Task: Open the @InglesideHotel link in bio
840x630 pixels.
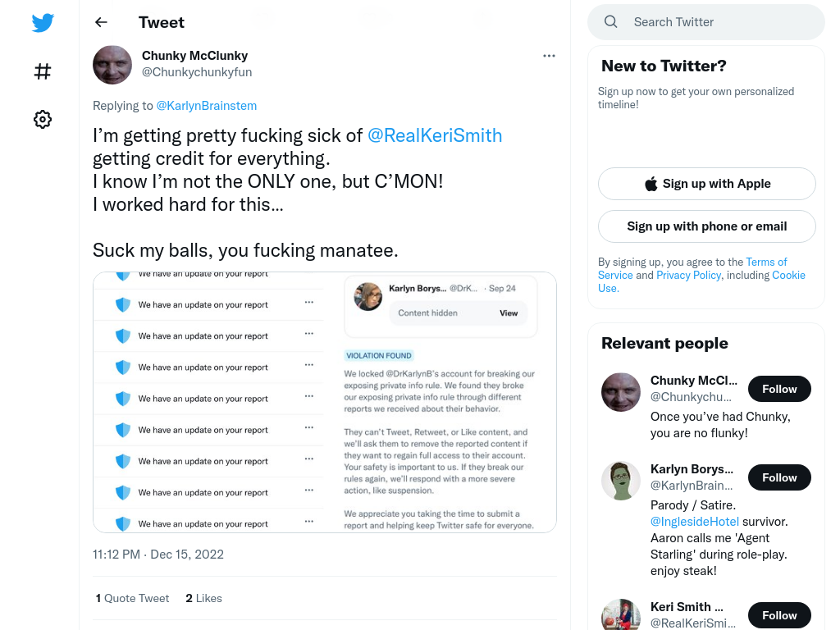Action: (x=694, y=522)
